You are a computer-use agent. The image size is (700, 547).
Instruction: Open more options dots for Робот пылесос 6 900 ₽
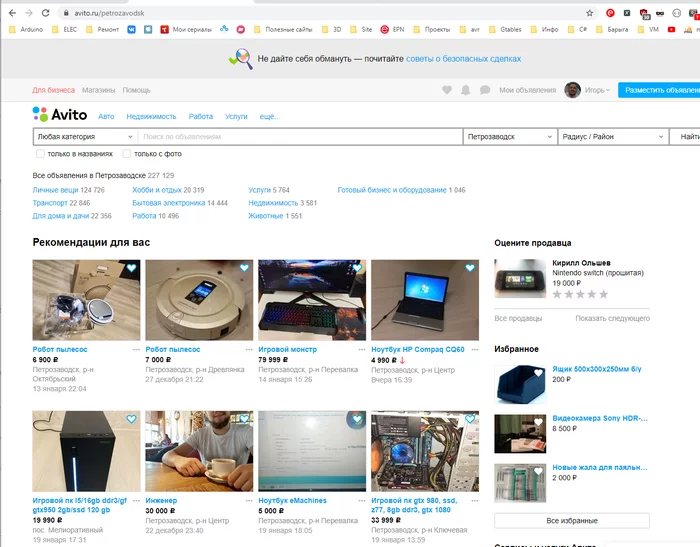click(136, 350)
